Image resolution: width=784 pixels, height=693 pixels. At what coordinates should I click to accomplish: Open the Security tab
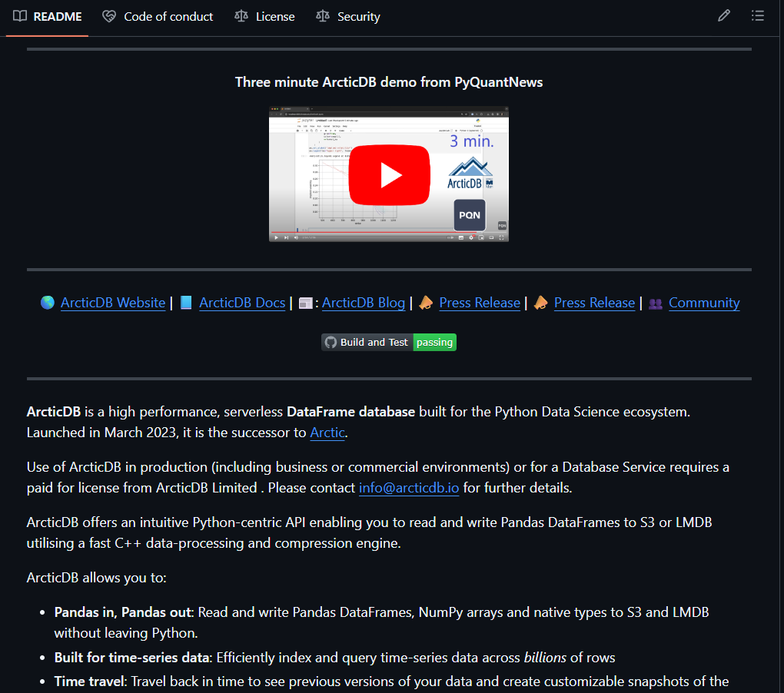coord(348,16)
